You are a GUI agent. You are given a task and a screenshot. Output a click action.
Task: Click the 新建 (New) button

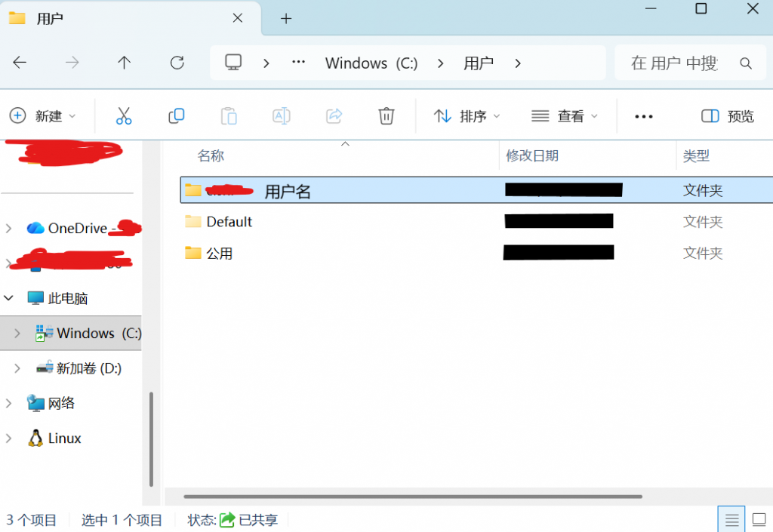pyautogui.click(x=42, y=116)
